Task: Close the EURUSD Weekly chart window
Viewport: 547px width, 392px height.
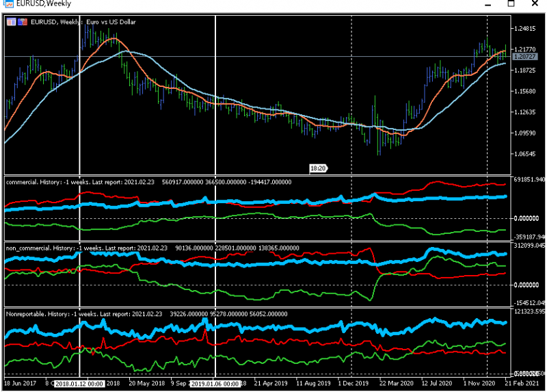Action: [x=535, y=3]
